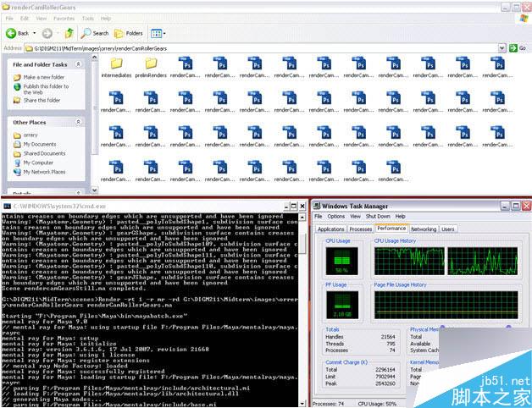
Task: Collapse the File and Folder Tasks panel
Action: [78, 64]
